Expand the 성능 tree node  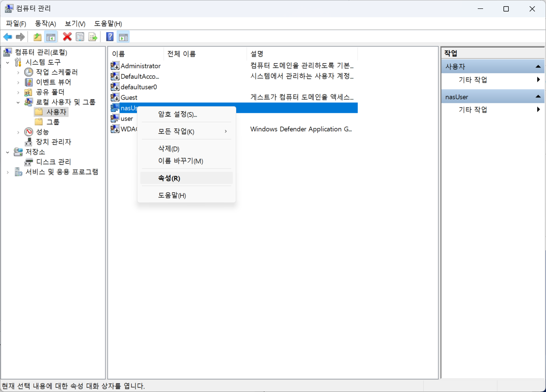click(x=18, y=132)
